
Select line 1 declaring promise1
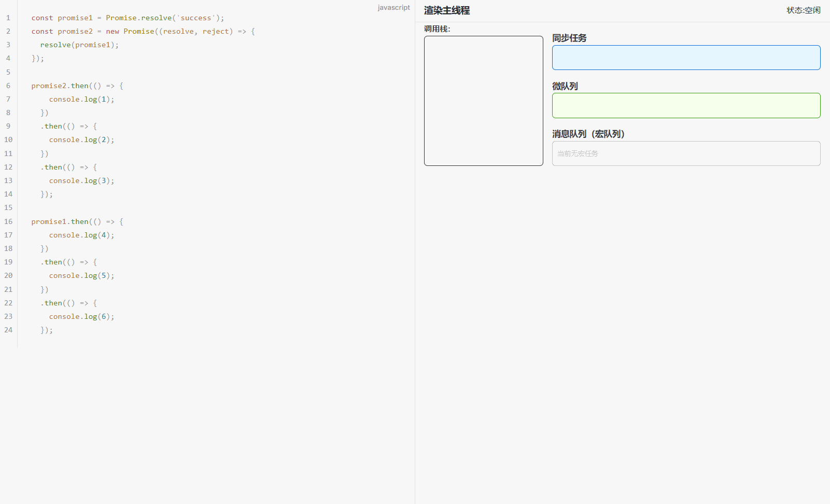pyautogui.click(x=127, y=18)
